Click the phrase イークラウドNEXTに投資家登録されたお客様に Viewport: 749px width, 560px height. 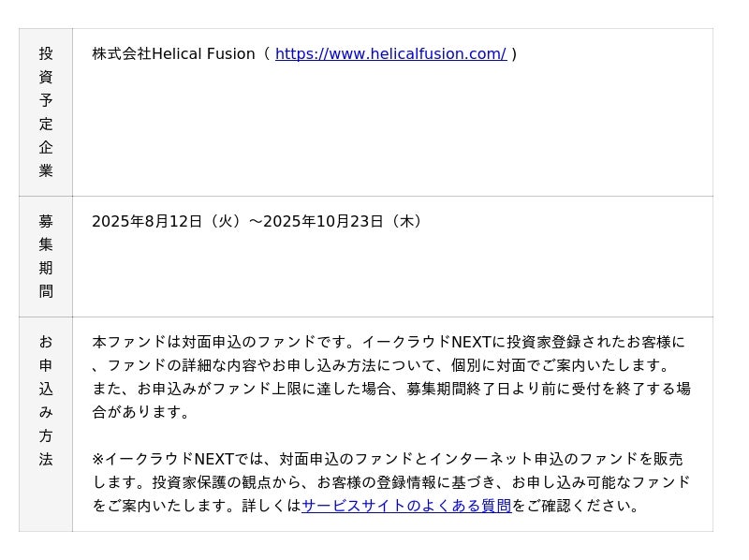523,342
